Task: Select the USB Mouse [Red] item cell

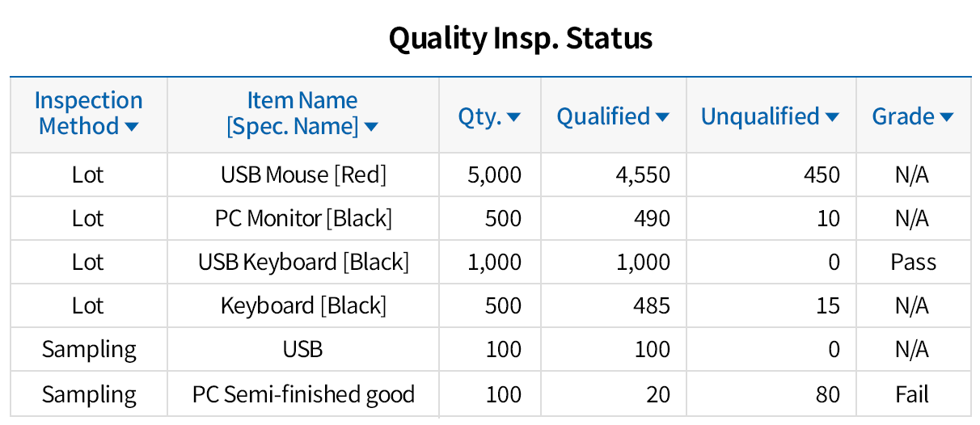Action: [303, 175]
